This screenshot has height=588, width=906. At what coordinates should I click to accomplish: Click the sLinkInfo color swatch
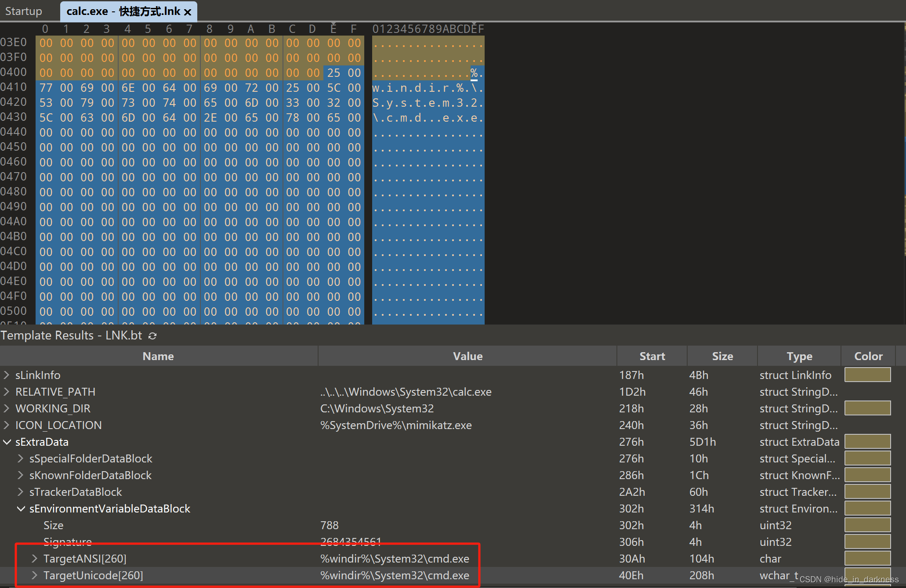pos(867,375)
